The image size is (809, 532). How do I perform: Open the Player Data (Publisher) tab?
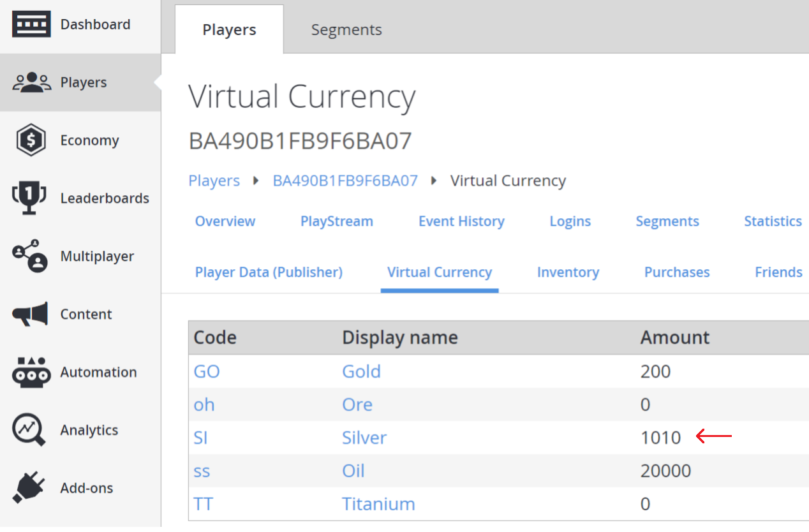tap(269, 272)
